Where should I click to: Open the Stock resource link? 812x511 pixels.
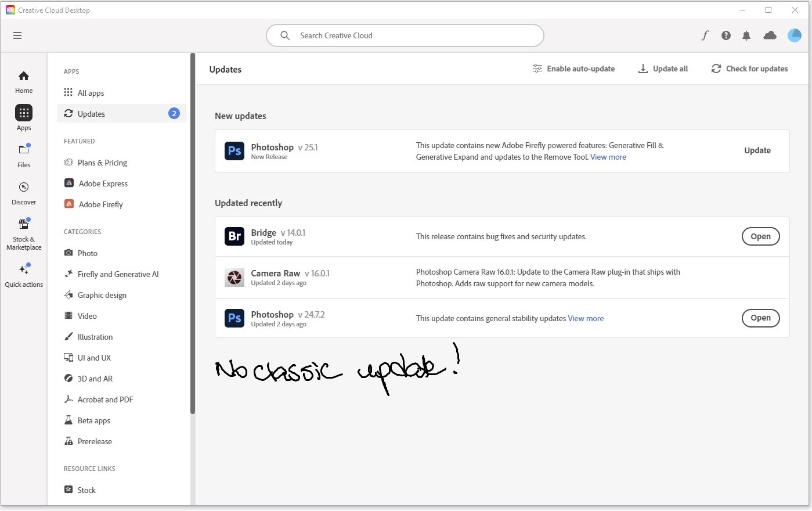click(x=80, y=490)
